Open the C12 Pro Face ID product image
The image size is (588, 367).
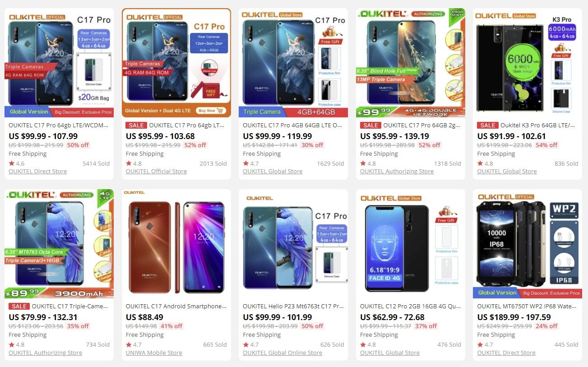(410, 244)
